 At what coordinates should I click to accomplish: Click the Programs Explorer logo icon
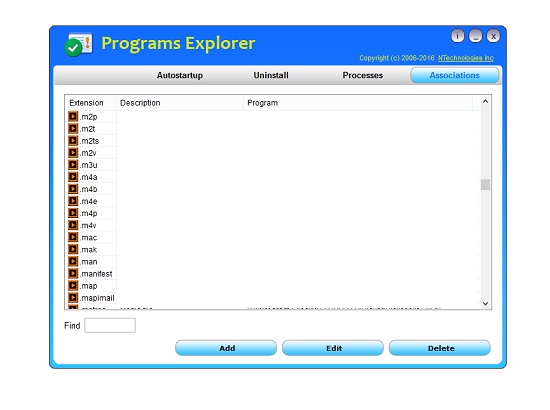[78, 44]
